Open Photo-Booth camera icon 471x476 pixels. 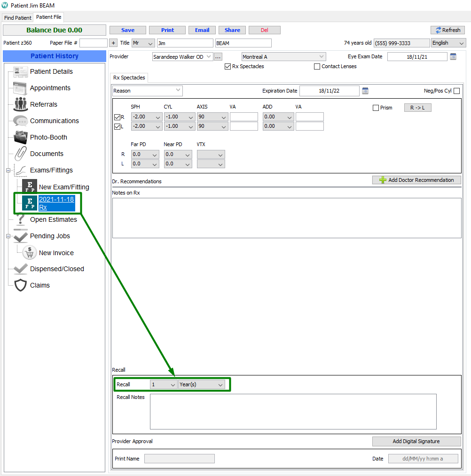point(21,137)
